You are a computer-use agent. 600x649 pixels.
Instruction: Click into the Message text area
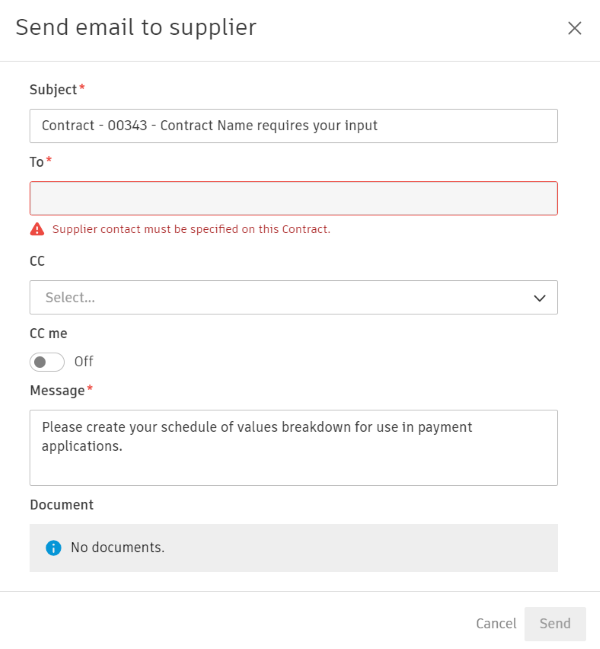point(293,447)
